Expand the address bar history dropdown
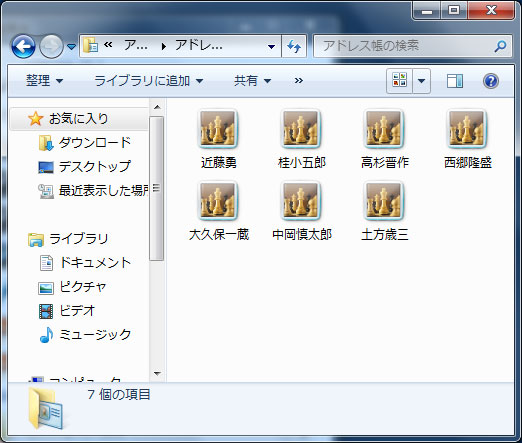522x443 pixels. [x=272, y=46]
